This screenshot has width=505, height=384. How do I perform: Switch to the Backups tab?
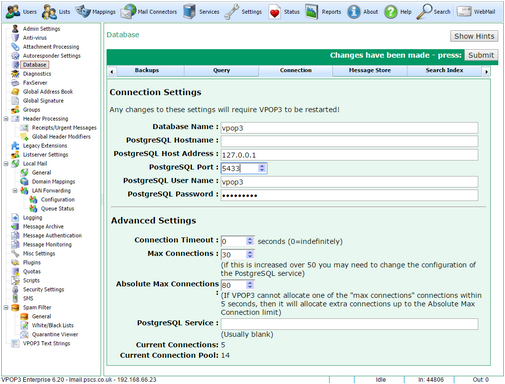point(147,70)
